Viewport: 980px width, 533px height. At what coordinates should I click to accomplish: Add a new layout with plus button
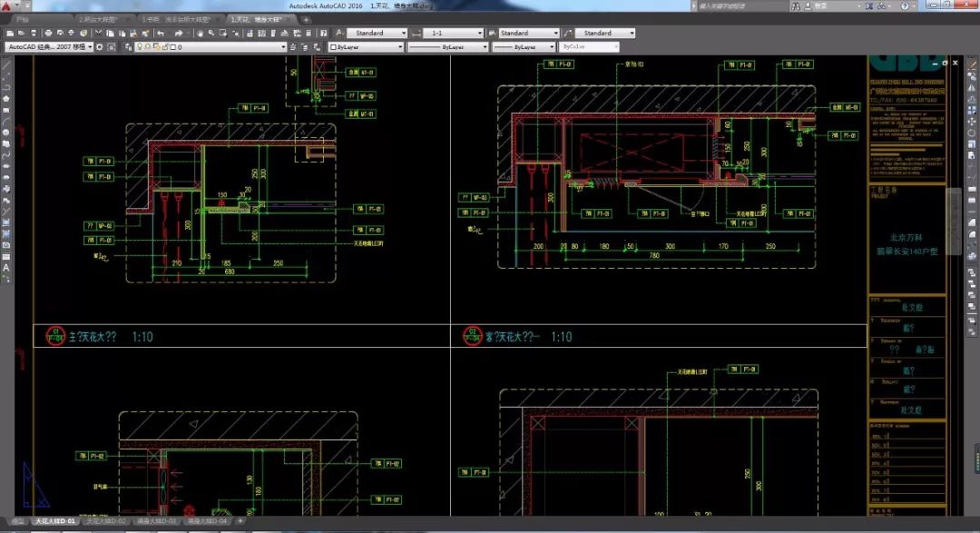(x=240, y=521)
